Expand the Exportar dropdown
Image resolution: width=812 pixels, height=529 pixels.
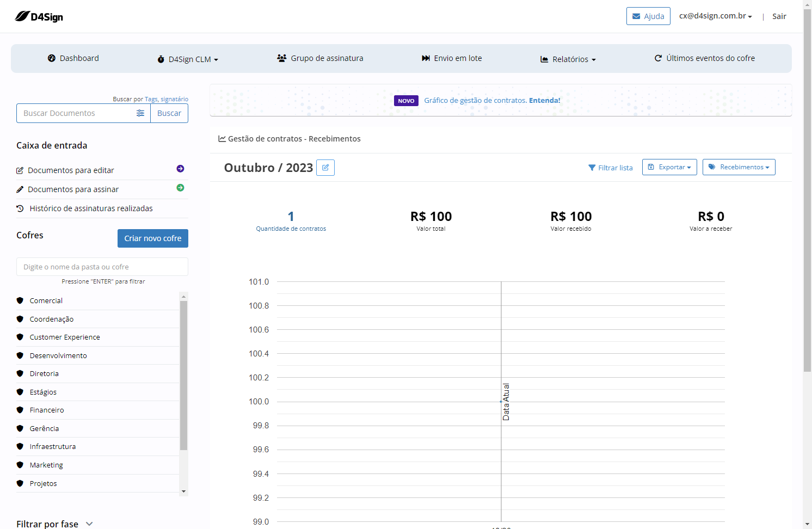point(669,167)
